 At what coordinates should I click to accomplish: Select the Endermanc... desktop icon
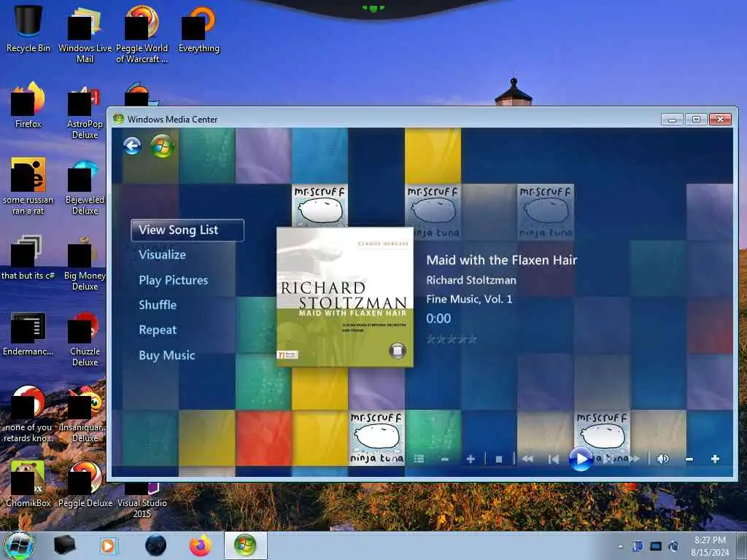pyautogui.click(x=28, y=333)
